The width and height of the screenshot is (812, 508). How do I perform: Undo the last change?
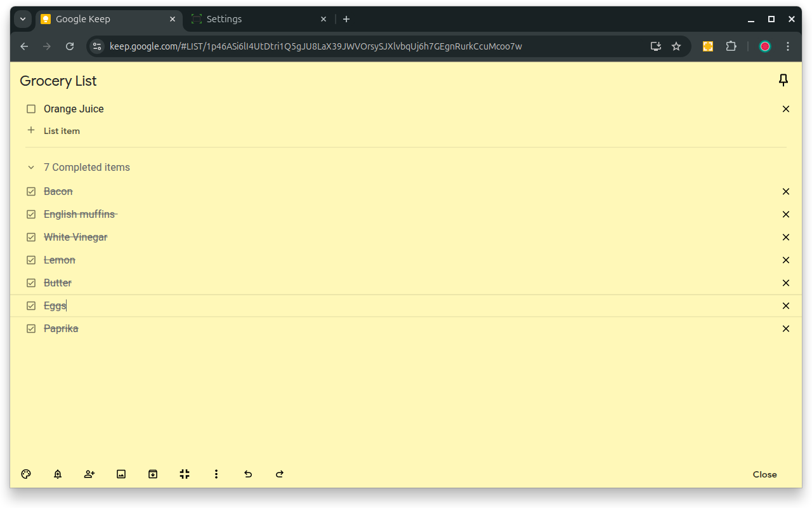coord(248,474)
